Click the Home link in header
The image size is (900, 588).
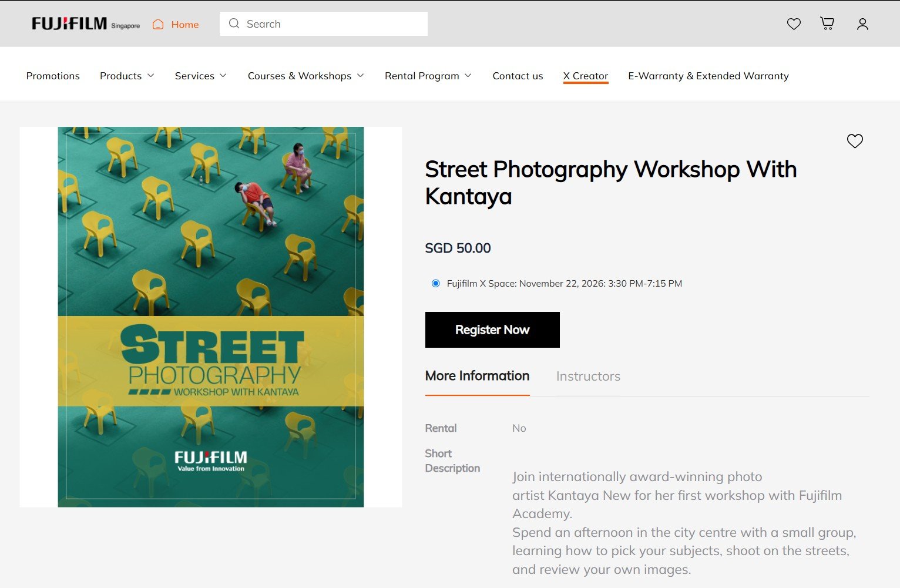coord(185,24)
